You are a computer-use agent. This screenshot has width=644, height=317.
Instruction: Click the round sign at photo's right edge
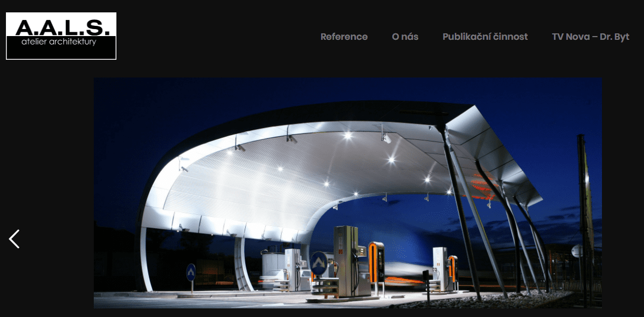[x=577, y=251]
